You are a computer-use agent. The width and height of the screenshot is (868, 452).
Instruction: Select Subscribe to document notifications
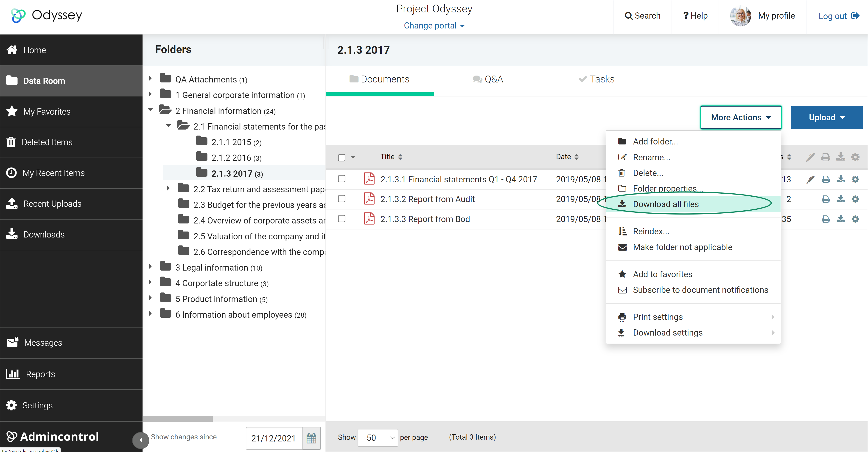[x=693, y=290]
